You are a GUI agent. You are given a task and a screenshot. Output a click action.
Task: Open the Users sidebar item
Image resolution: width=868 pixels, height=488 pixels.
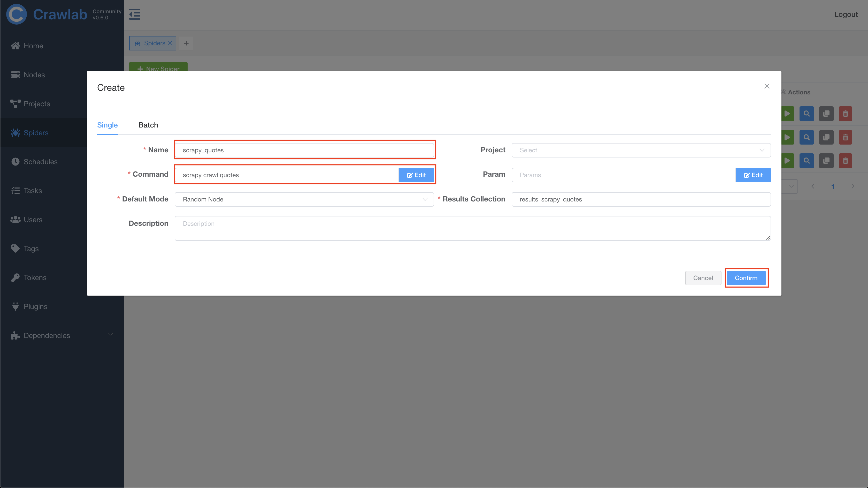click(x=62, y=220)
